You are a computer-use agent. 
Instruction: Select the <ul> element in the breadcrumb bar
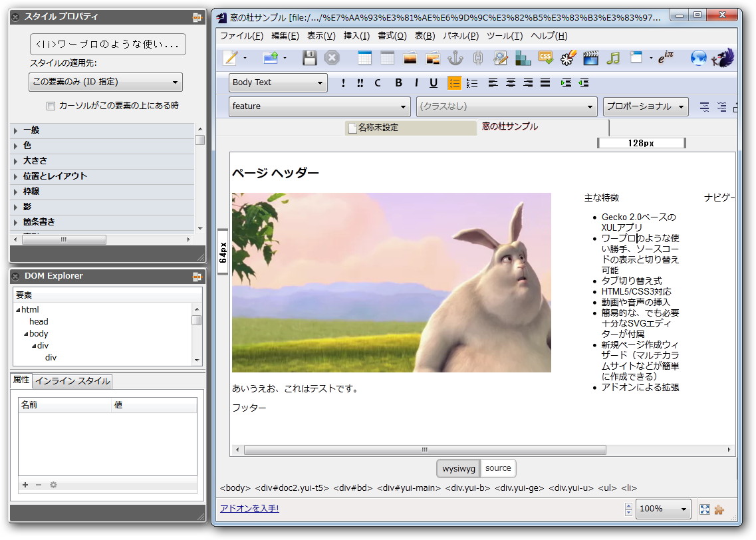click(x=606, y=487)
